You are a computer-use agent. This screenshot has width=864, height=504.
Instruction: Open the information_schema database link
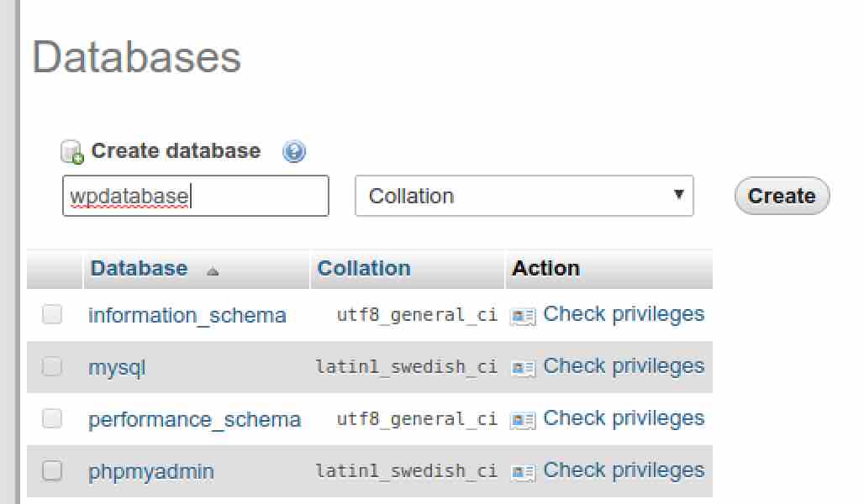point(187,316)
